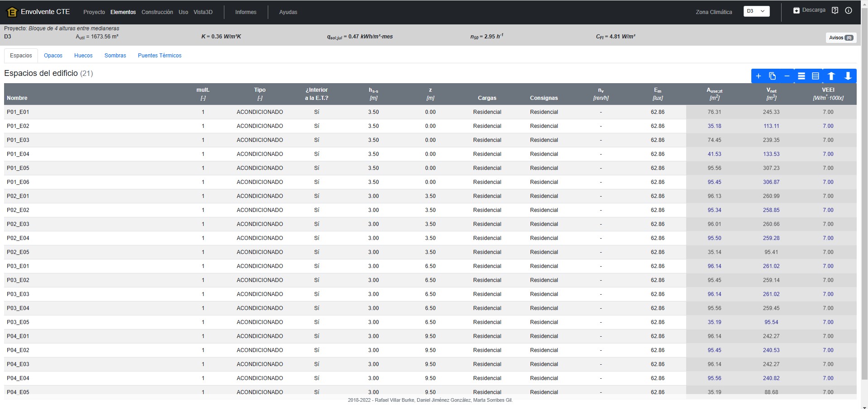Duplicate selected spaces with copy icon
This screenshot has height=409, width=868.
[x=773, y=76]
